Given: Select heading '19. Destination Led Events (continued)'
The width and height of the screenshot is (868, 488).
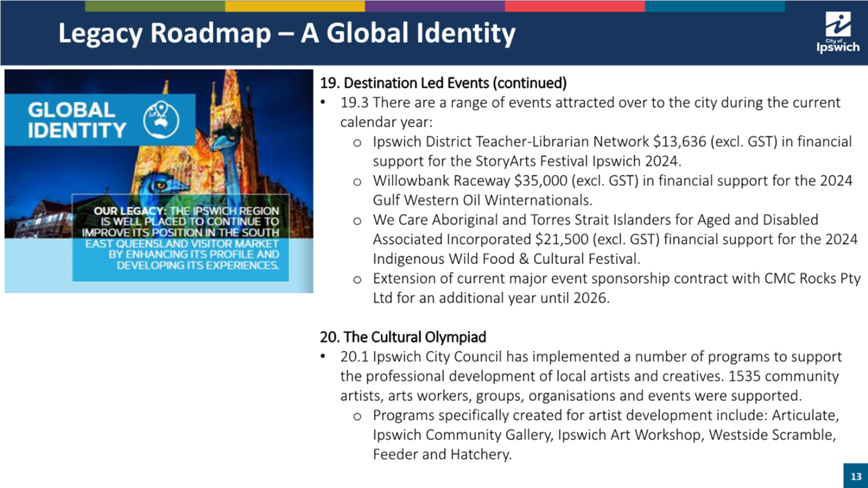Looking at the screenshot, I should tap(443, 83).
